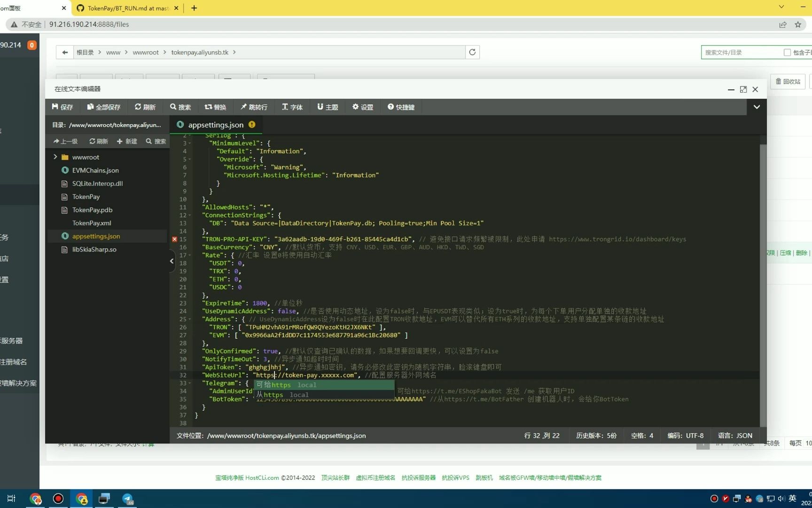Toggle 包含子目录 checkbox

[787, 52]
